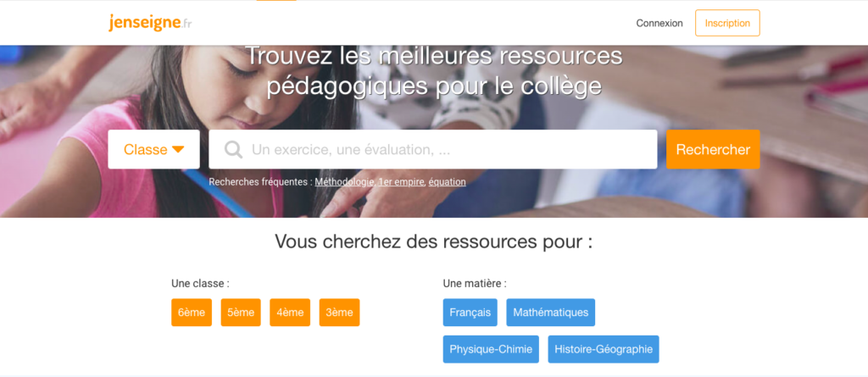Click the orange Classe dropdown arrow
Screen dimensions: 868x377
tap(178, 149)
